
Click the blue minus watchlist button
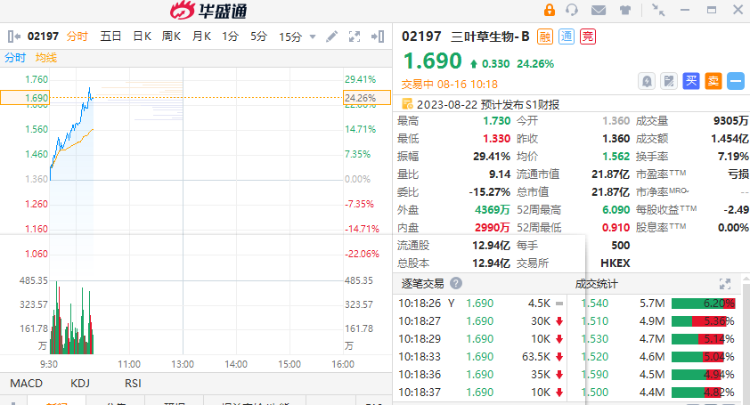(736, 81)
